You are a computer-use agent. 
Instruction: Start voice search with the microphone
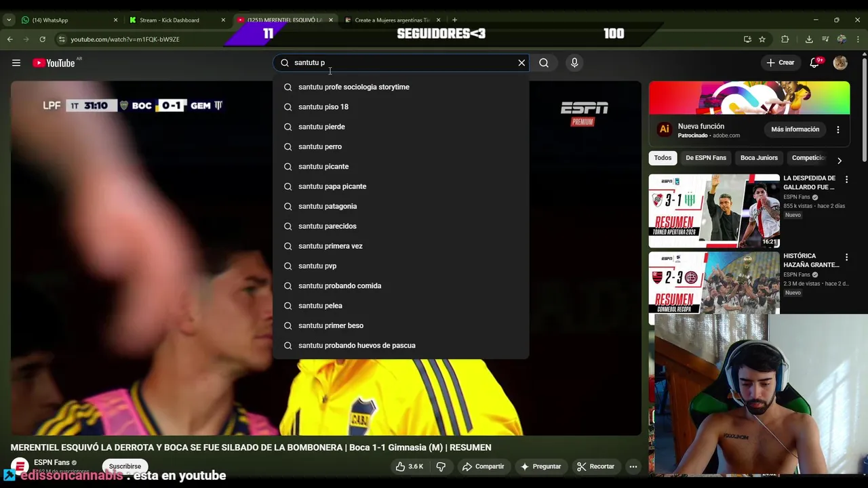(x=574, y=62)
